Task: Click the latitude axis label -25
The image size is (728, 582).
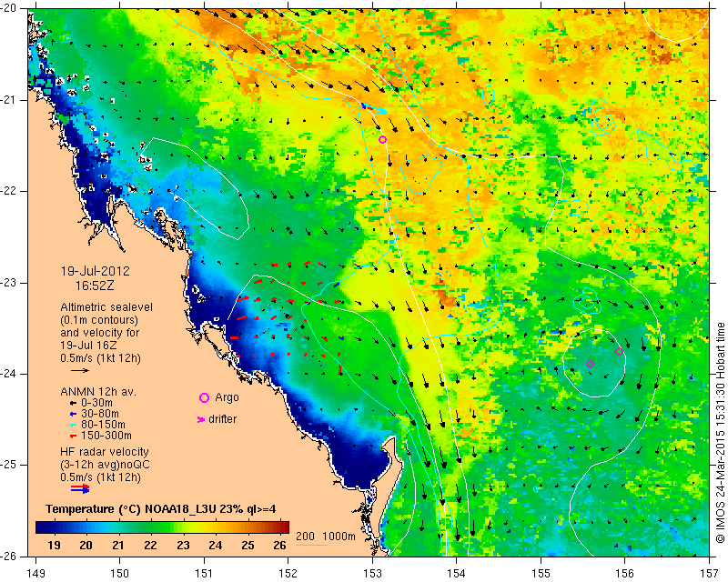Action: pos(9,465)
